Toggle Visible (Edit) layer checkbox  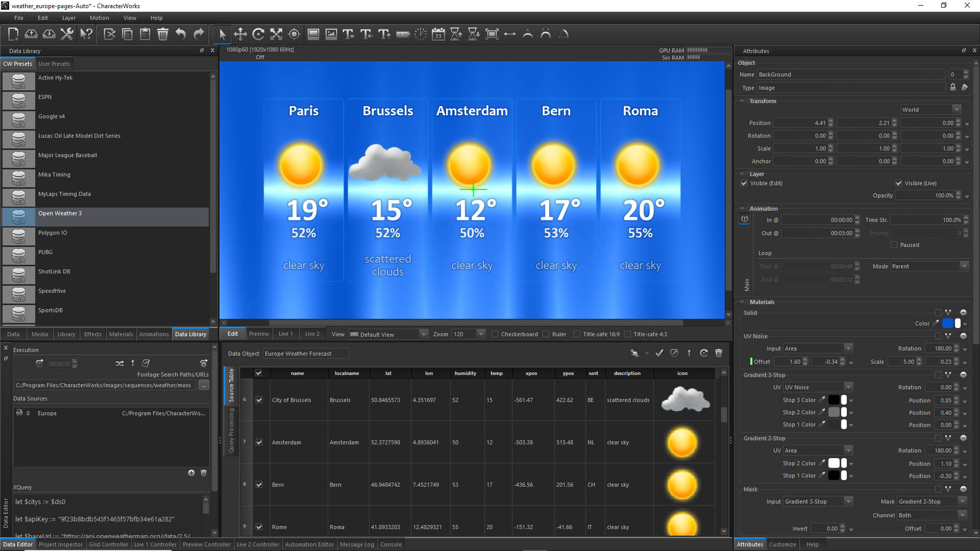(x=744, y=183)
